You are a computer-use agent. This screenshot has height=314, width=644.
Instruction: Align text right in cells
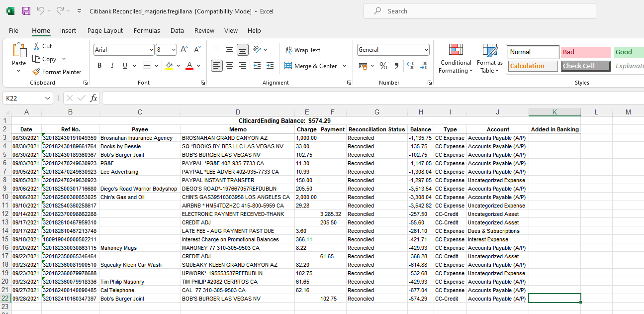point(243,66)
